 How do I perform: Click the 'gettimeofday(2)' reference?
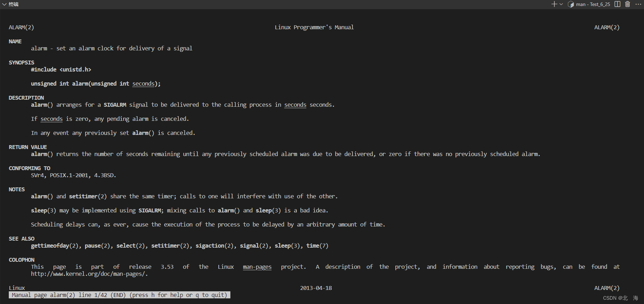(55, 246)
